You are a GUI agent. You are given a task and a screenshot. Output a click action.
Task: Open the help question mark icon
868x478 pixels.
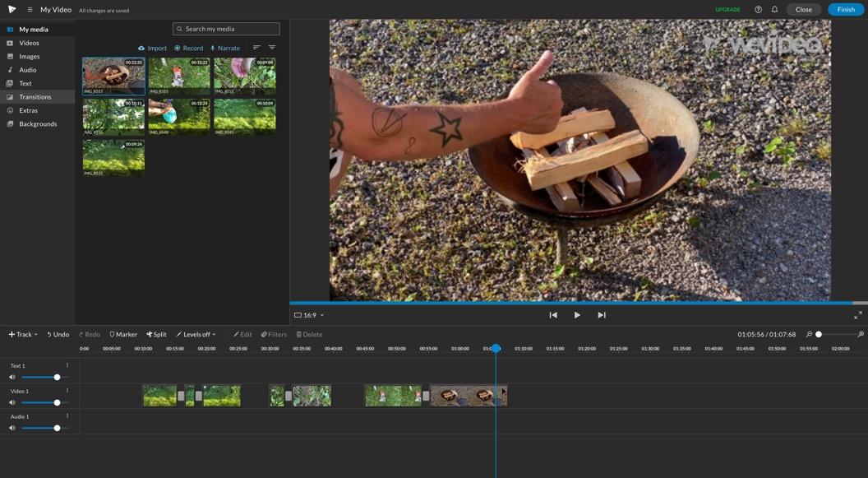[759, 9]
